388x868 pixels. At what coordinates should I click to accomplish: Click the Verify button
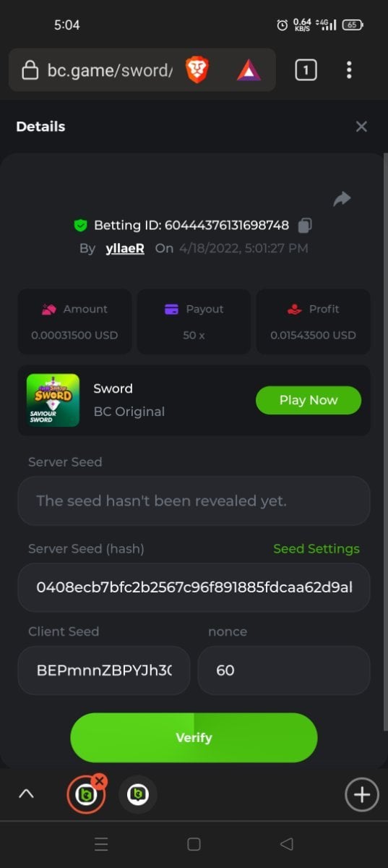194,738
